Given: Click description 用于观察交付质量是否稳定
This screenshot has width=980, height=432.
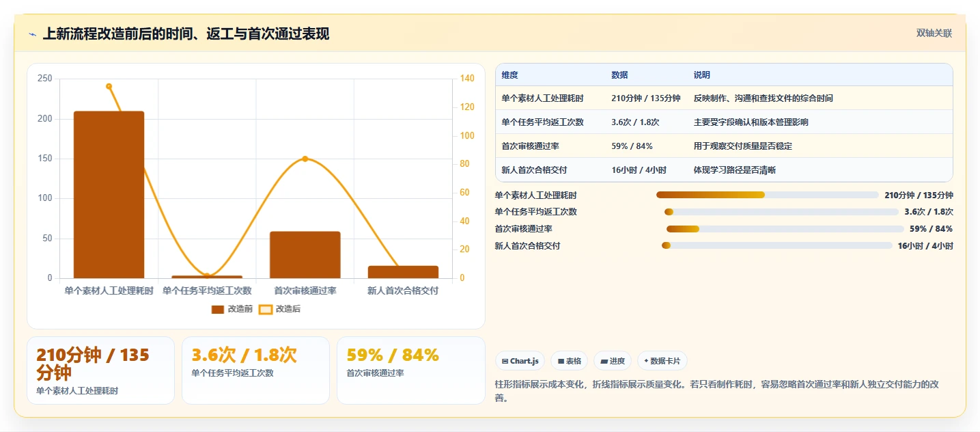Looking at the screenshot, I should tap(742, 146).
